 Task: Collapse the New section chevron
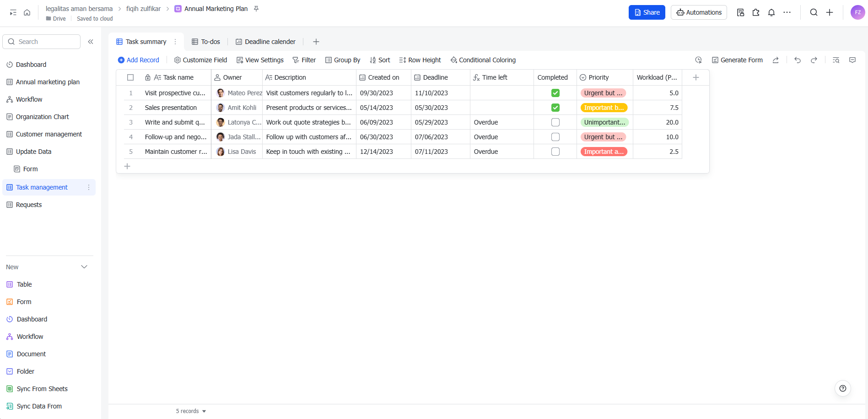tap(84, 267)
